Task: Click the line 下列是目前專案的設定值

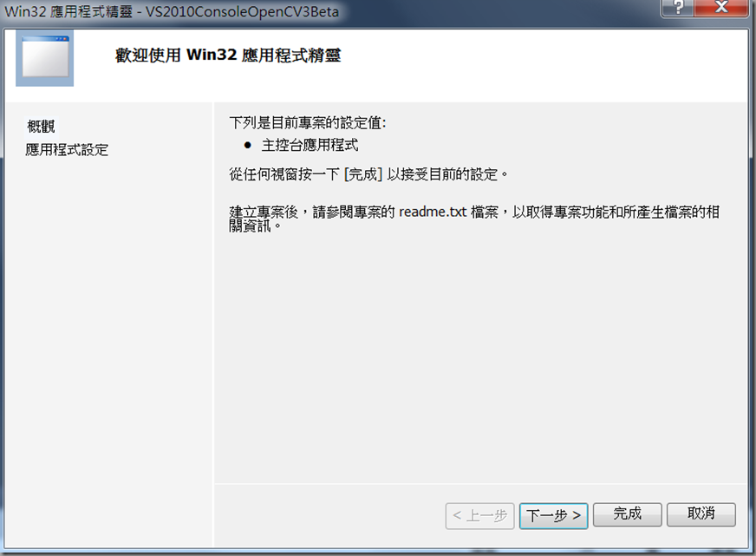Action: [308, 122]
